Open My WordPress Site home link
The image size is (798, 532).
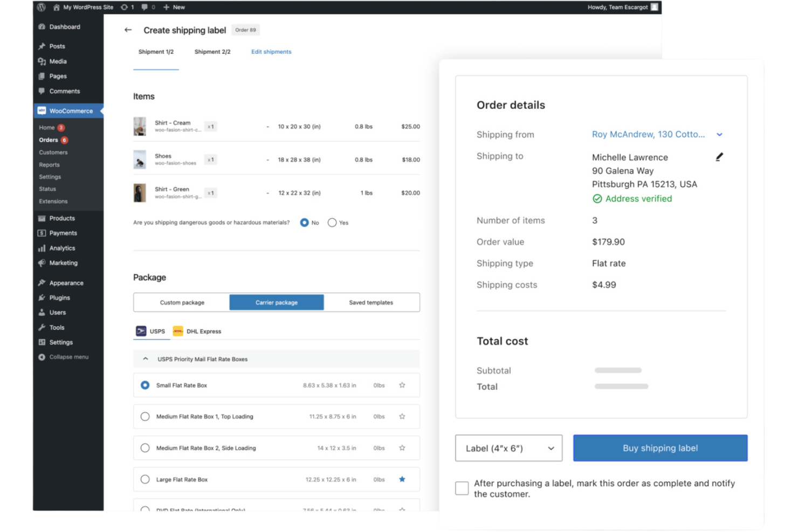click(84, 7)
